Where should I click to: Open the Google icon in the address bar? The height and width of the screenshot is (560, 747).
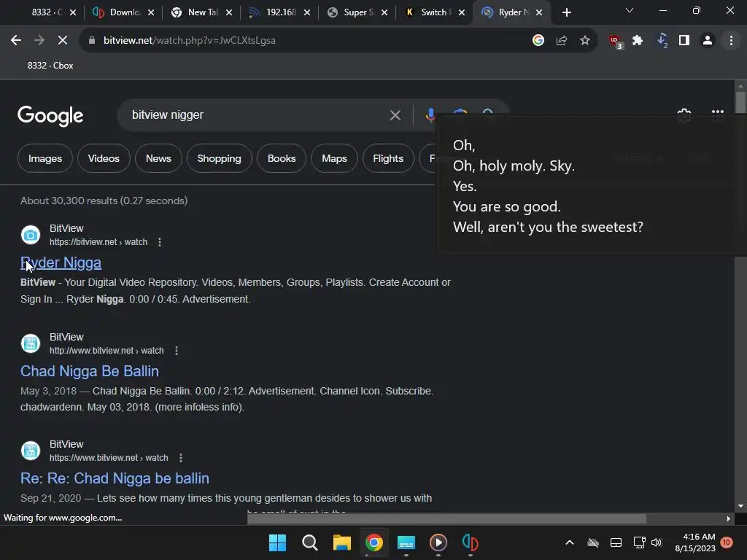coord(538,41)
